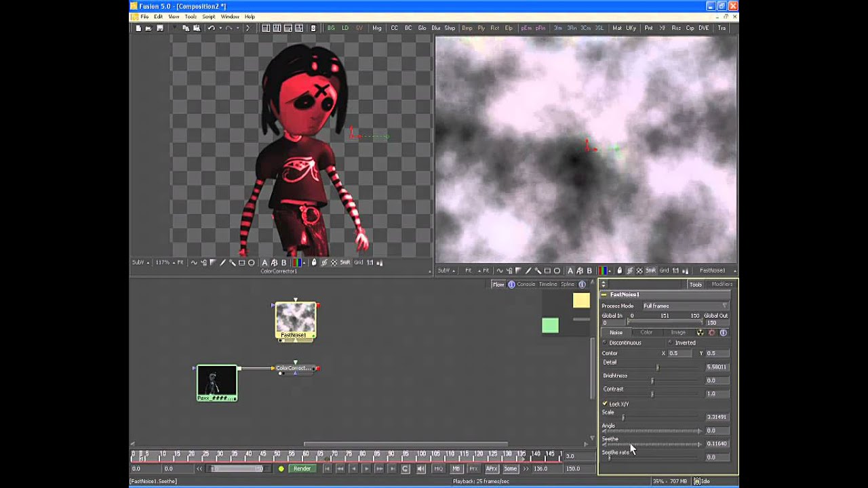Add an LD loader tool from toolbar
The width and height of the screenshot is (868, 488).
[345, 28]
